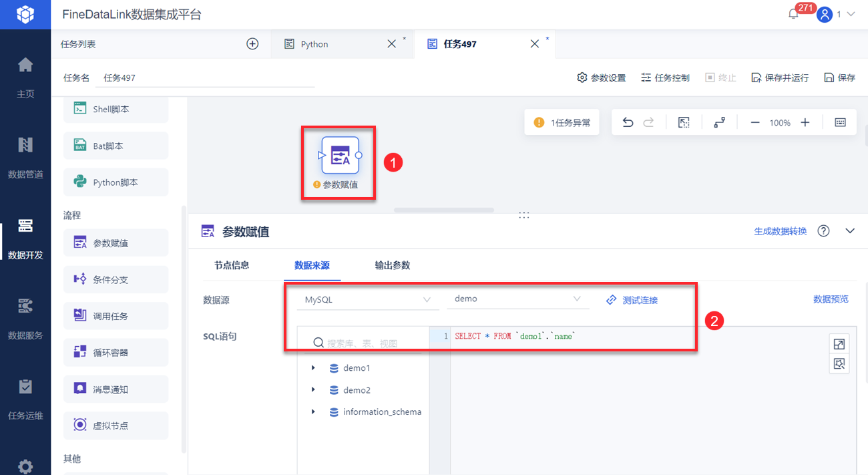868x475 pixels.
Task: Select demo1 database in tree
Action: point(357,368)
